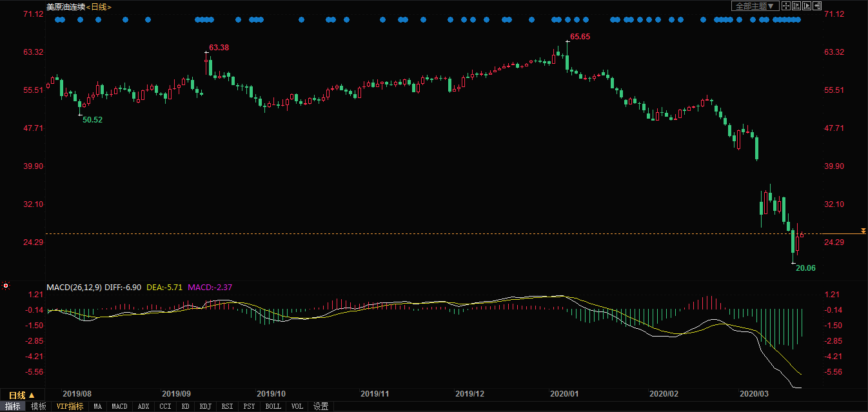868x412 pixels.
Task: Select the VIP指标 tab
Action: 70,406
